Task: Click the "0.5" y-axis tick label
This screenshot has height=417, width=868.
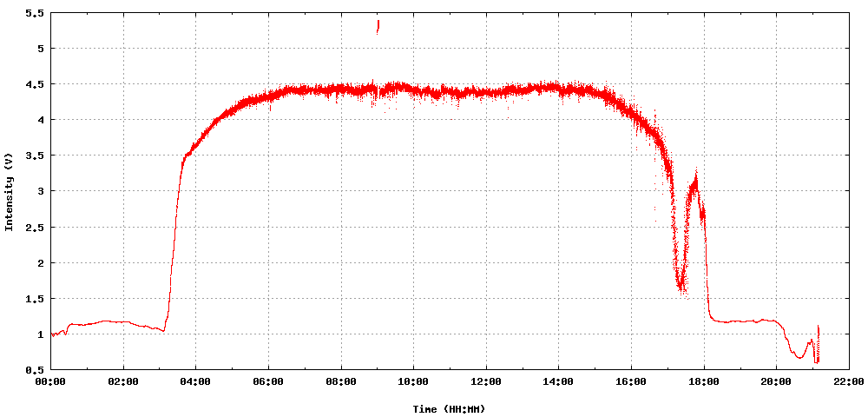Action: click(35, 370)
